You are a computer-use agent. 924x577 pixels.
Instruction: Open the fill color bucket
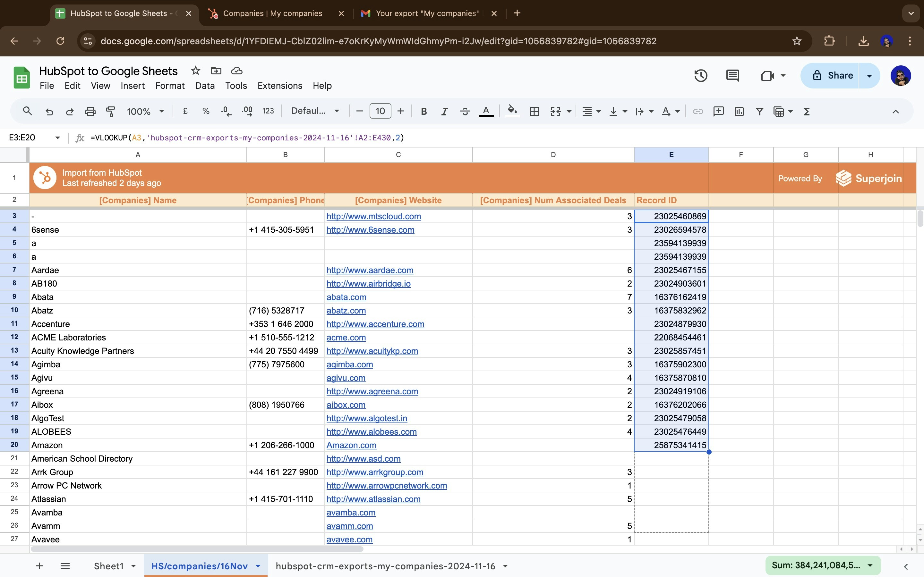512,112
